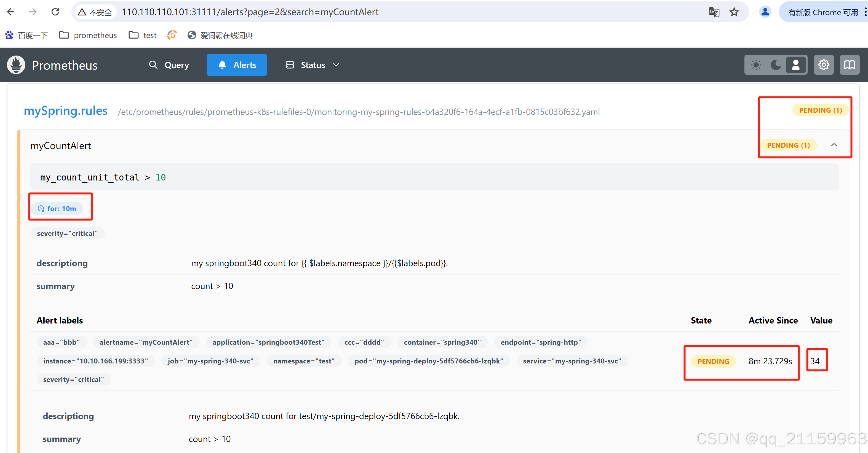The image size is (868, 453).
Task: Collapse the myCountAlert rule chevron
Action: [834, 145]
